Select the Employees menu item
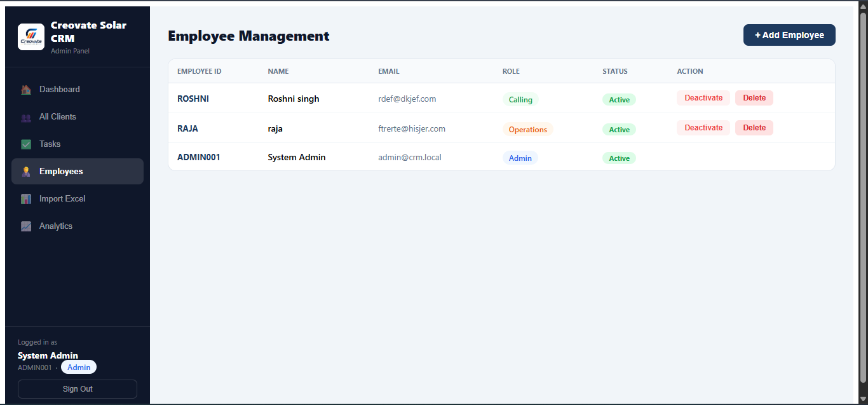 tap(78, 172)
